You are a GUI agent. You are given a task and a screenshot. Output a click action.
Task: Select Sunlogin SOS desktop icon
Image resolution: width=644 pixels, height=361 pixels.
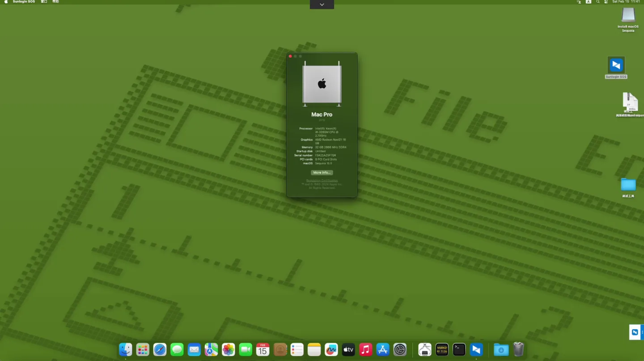pyautogui.click(x=616, y=65)
